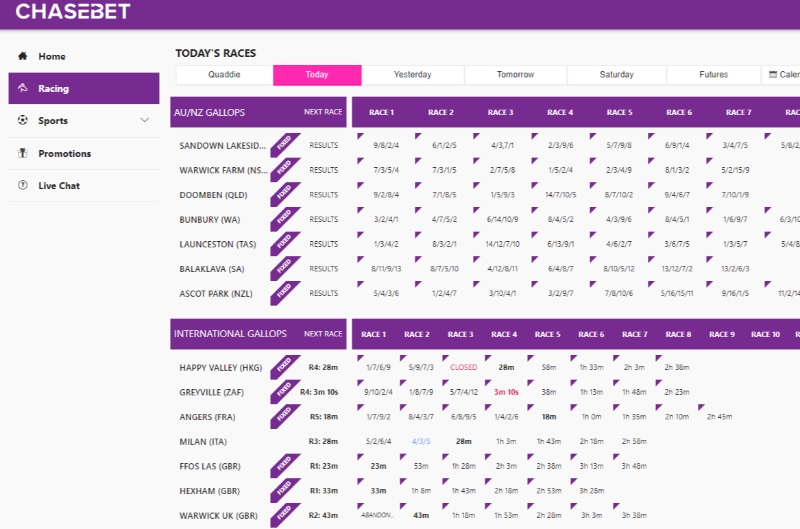Click the Home house icon in sidebar

22,56
